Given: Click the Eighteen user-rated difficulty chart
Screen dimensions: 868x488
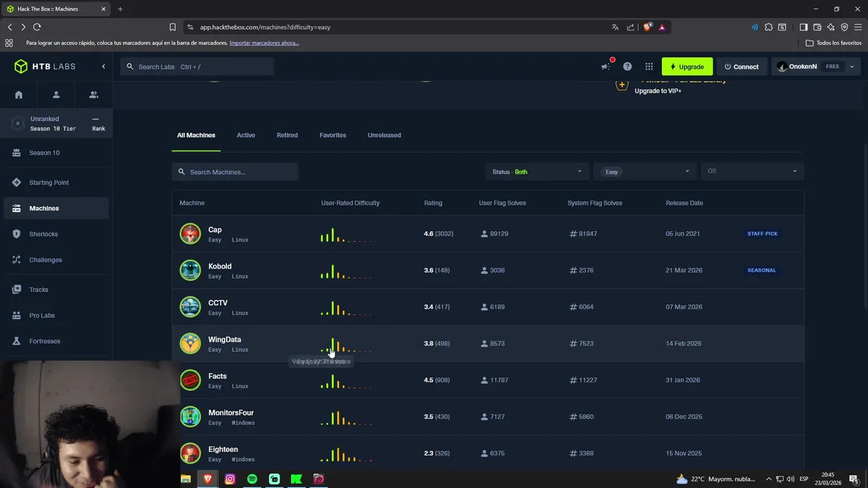Looking at the screenshot, I should point(346,454).
